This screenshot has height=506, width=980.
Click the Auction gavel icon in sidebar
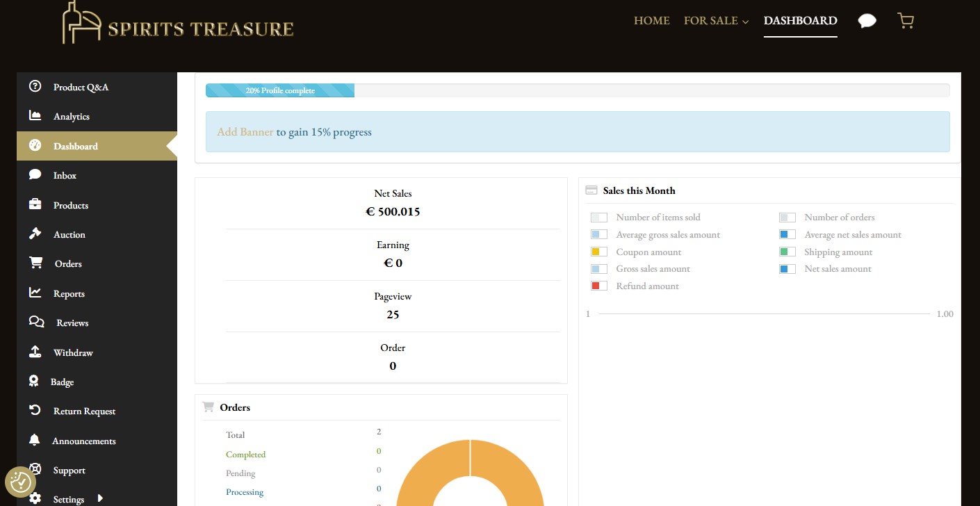[x=35, y=234]
